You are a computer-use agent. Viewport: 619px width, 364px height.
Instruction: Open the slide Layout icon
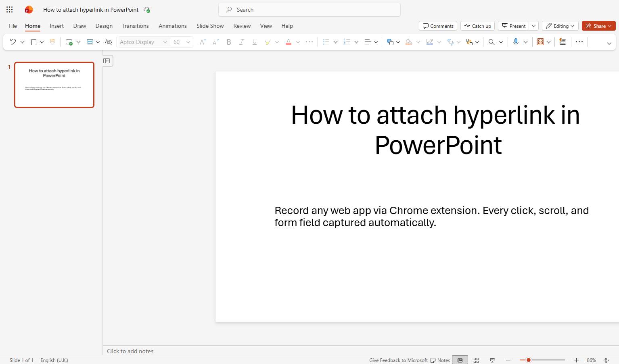pyautogui.click(x=90, y=42)
